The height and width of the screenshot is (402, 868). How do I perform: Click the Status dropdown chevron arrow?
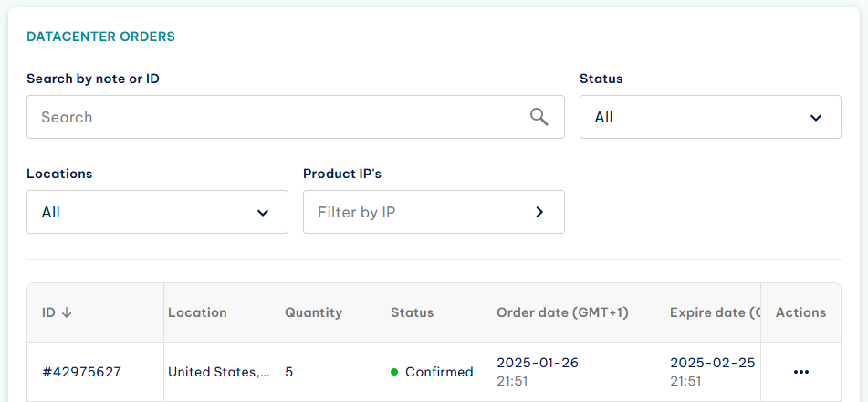(x=815, y=118)
